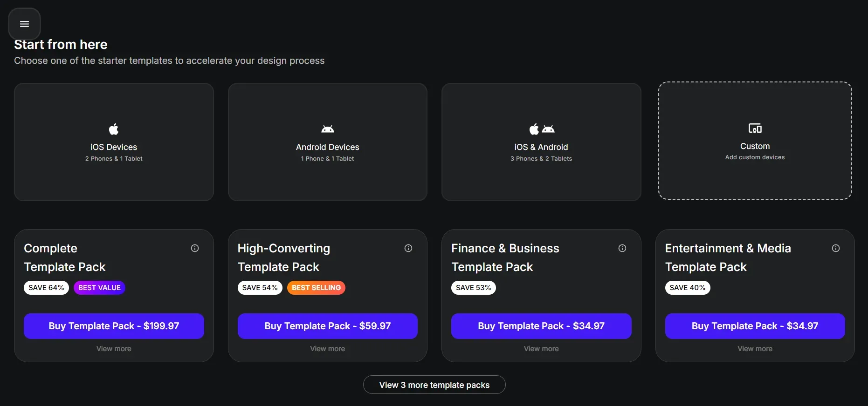Viewport: 868px width, 406px height.
Task: Choose the iOS & Android starter card
Action: (x=541, y=142)
